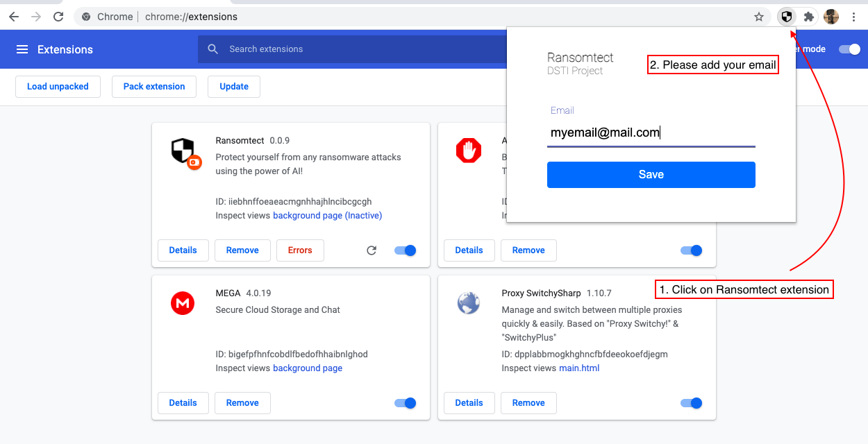Save the email in Ransomtect popup
868x444 pixels.
[x=651, y=175]
